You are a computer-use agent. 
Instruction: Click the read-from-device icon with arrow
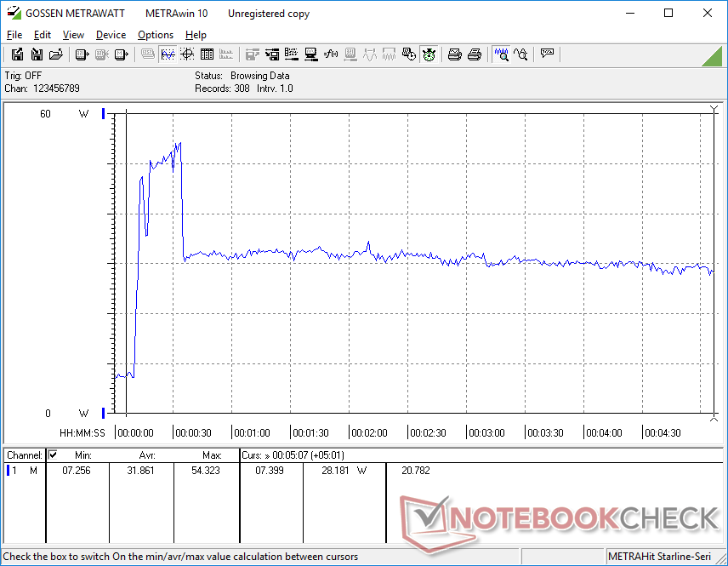[82, 54]
